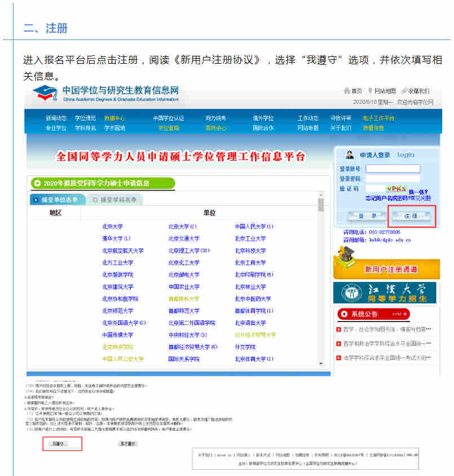
Task: Open the 首都师范大学 link
Action: coord(184,311)
